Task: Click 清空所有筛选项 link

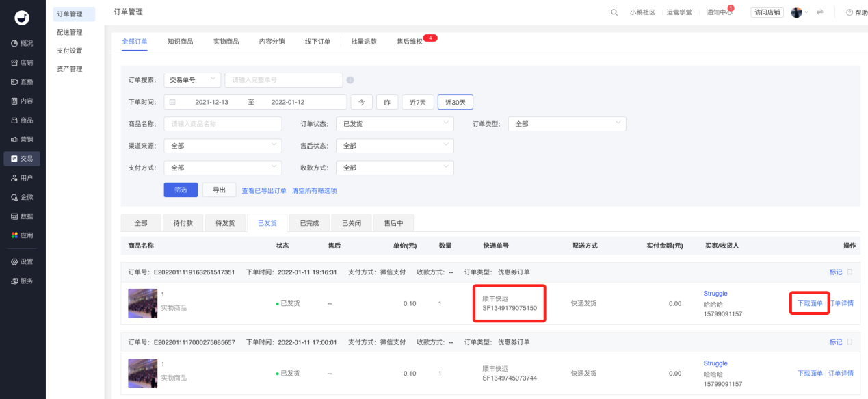Action: click(315, 190)
